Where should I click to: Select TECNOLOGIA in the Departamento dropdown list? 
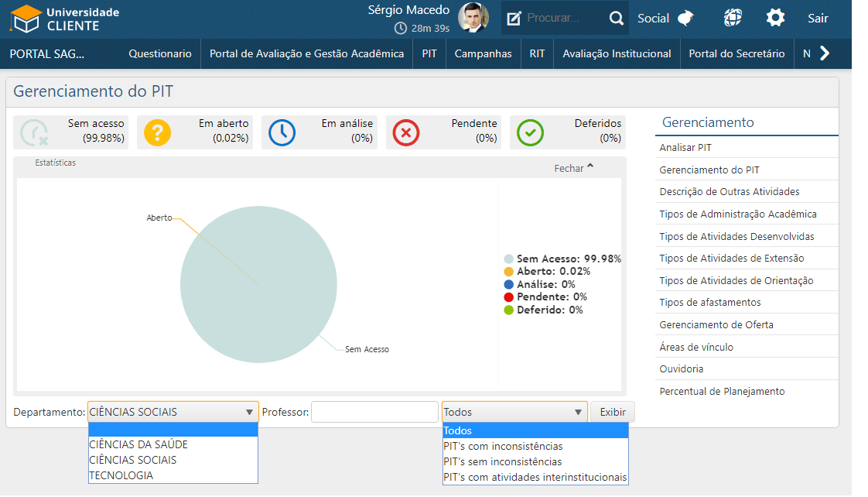point(121,476)
